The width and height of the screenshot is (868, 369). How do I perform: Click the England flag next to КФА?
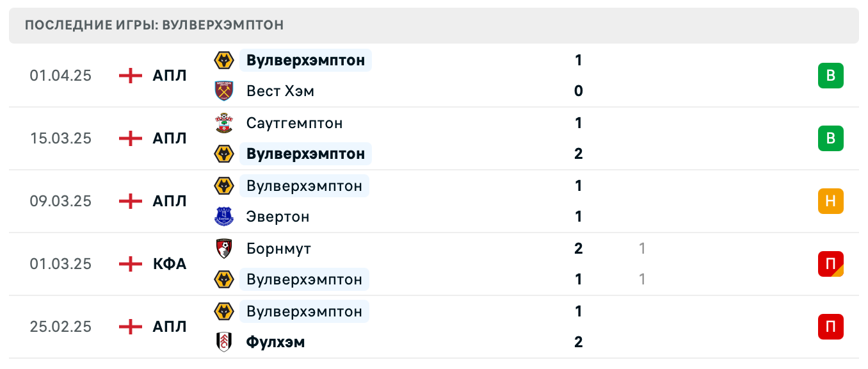point(130,264)
